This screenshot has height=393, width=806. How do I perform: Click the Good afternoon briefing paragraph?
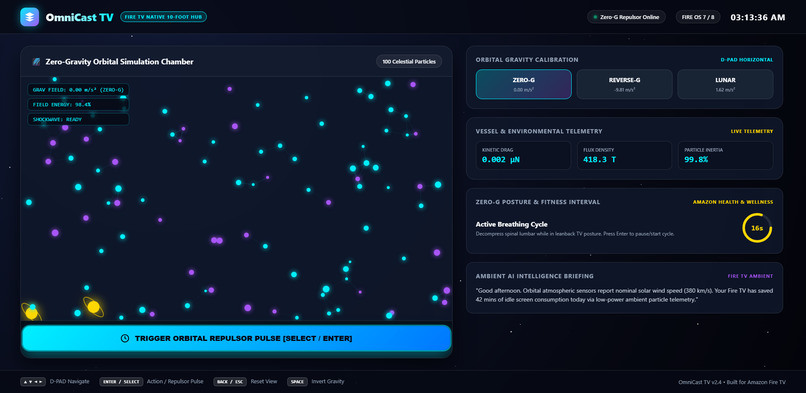coord(624,295)
